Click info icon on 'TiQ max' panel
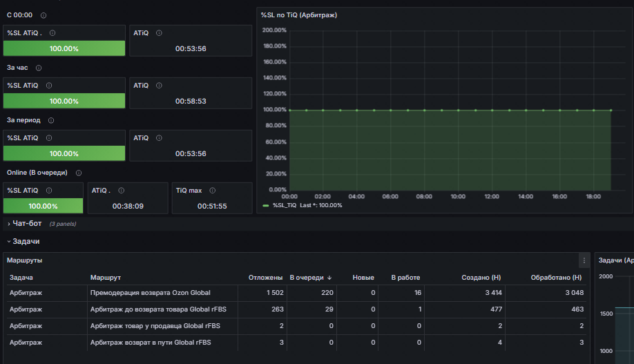 coord(212,191)
